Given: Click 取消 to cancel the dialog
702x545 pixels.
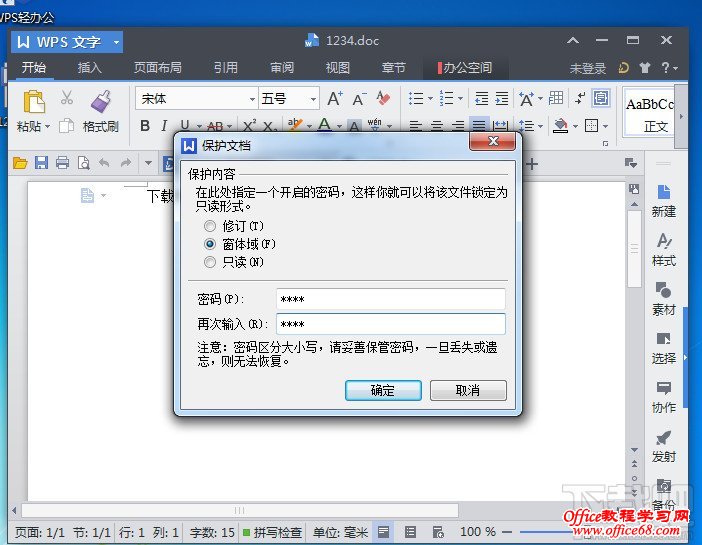Looking at the screenshot, I should point(468,390).
